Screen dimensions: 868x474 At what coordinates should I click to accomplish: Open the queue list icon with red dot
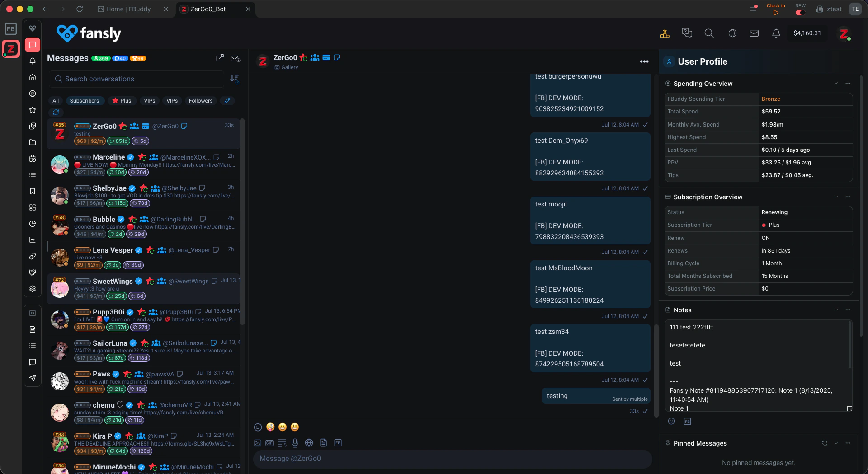coord(753,9)
